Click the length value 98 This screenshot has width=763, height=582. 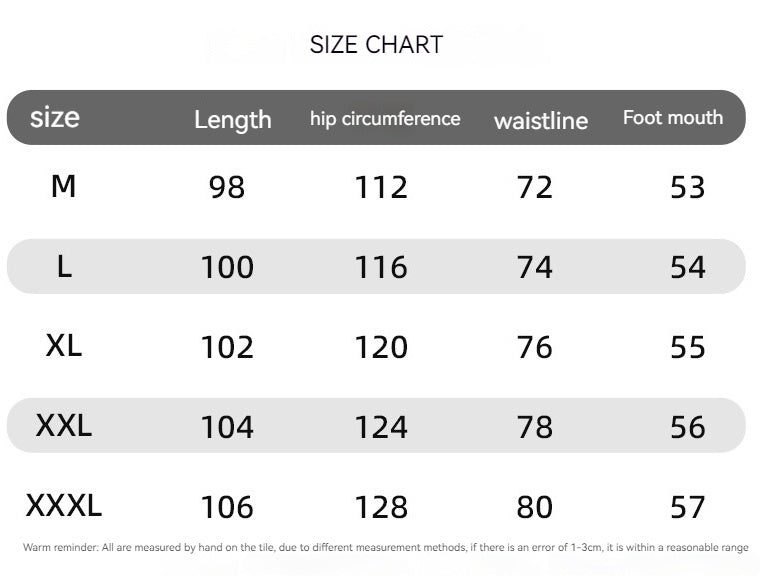pos(227,187)
